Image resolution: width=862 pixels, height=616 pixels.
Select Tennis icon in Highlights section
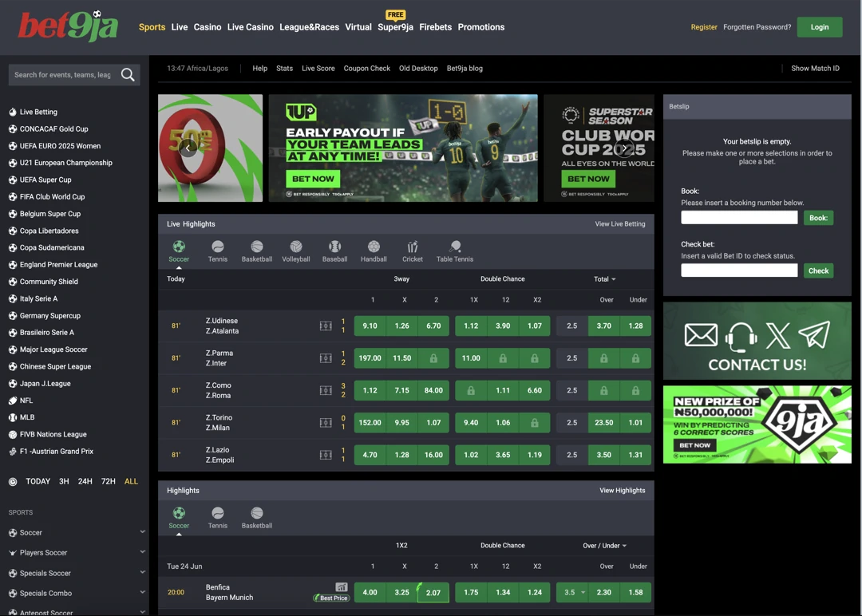pyautogui.click(x=218, y=513)
